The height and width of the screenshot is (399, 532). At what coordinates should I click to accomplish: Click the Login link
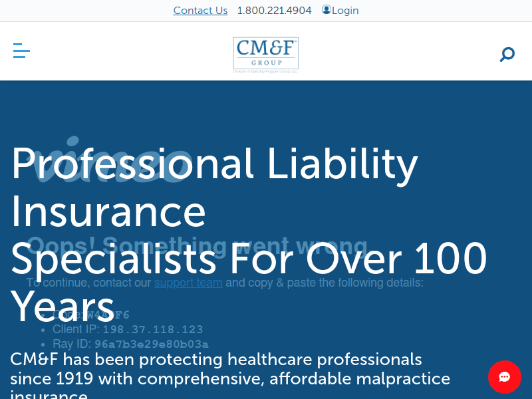345,11
